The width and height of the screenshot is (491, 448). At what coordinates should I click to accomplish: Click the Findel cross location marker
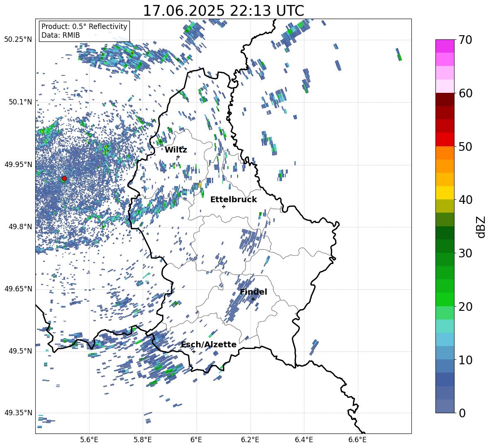click(x=253, y=299)
